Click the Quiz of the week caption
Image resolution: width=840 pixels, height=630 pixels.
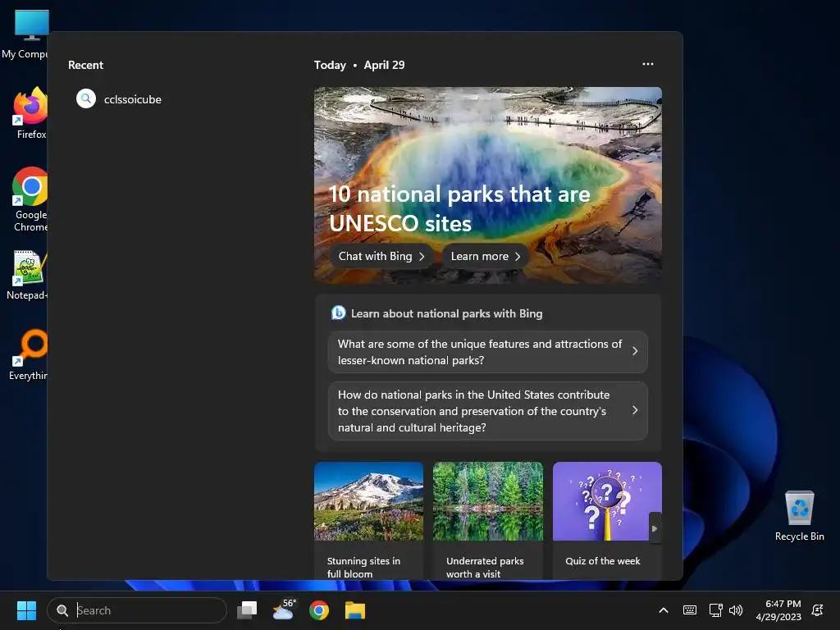point(603,561)
